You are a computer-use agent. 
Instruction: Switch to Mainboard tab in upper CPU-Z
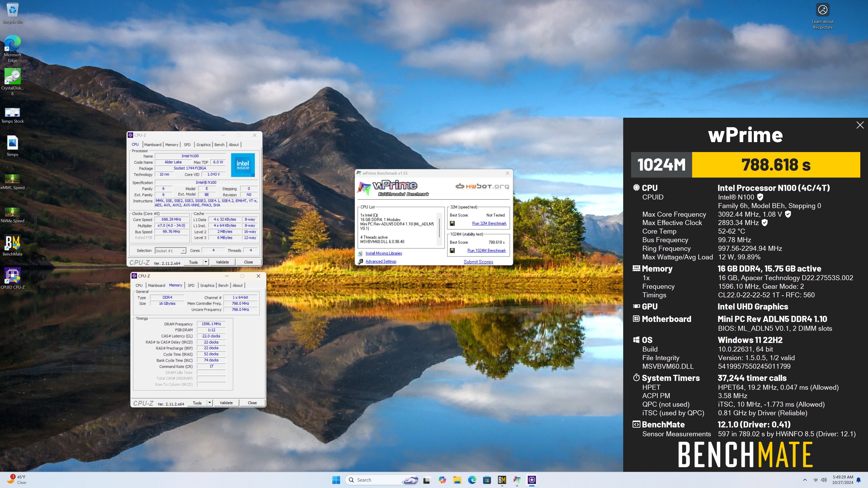pyautogui.click(x=153, y=145)
